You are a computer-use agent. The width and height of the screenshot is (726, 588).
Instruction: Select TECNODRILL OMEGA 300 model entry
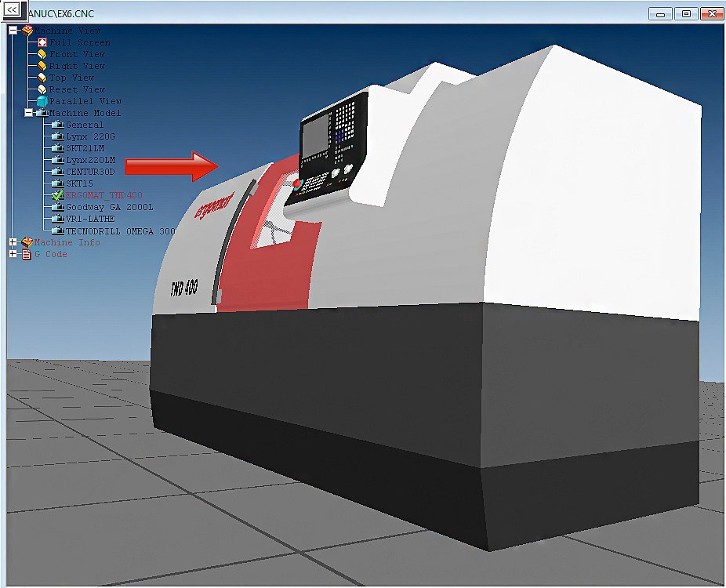120,231
